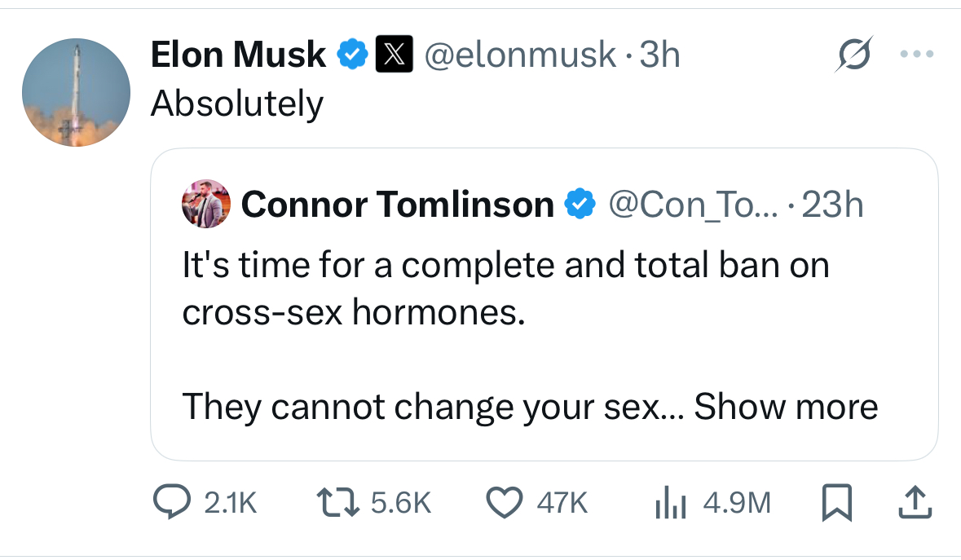Open Elon Musk's rocket profile picture
961x560 pixels.
(76, 92)
